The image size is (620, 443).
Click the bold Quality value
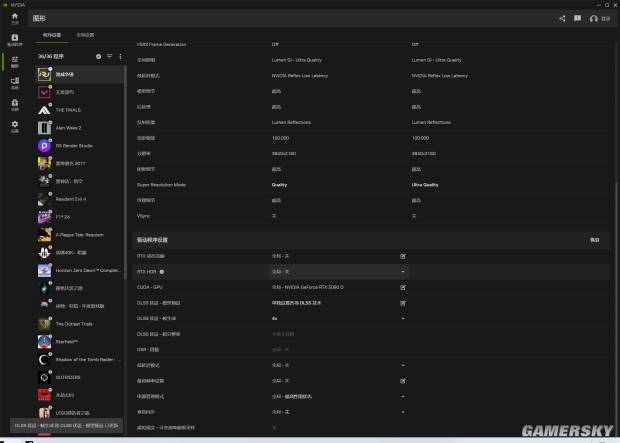tap(279, 185)
